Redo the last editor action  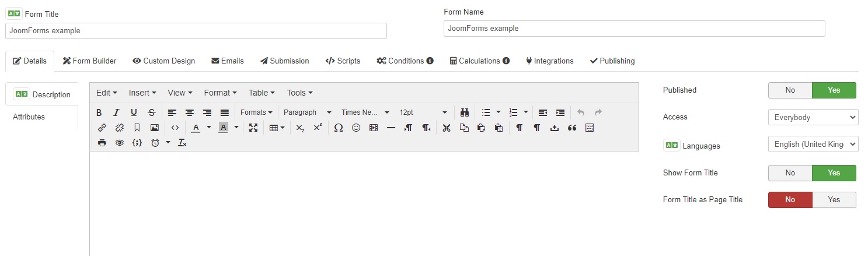pos(598,112)
